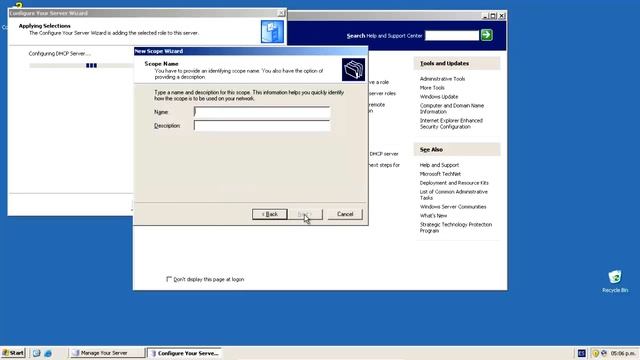Viewport: 640px width, 360px height.
Task: Open Strategic Technology Protection Program link
Action: [456, 228]
